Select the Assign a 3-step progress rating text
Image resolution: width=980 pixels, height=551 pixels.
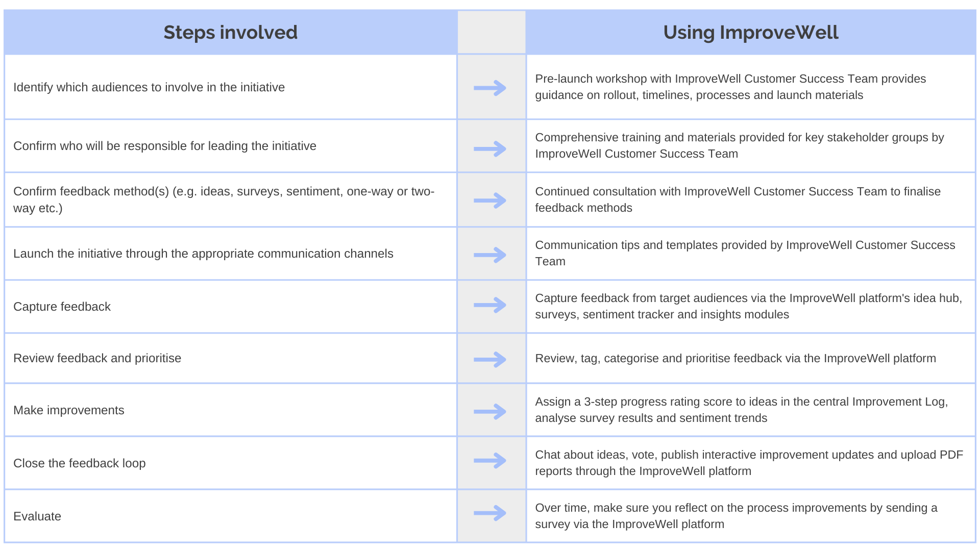click(742, 410)
